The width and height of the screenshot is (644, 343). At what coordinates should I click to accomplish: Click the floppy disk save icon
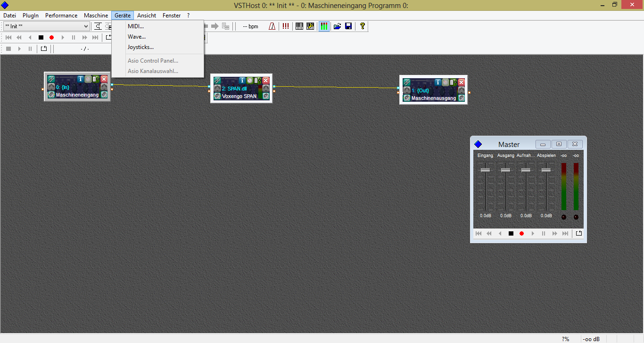coord(348,26)
